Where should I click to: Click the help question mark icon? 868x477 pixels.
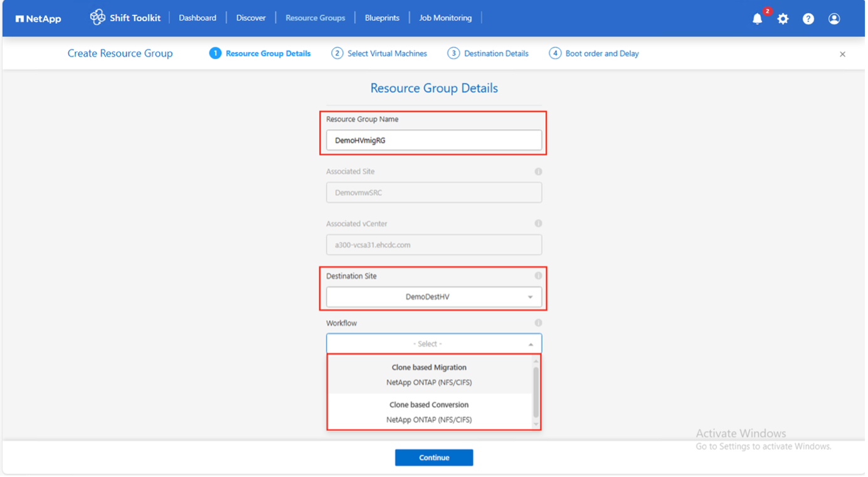point(808,19)
